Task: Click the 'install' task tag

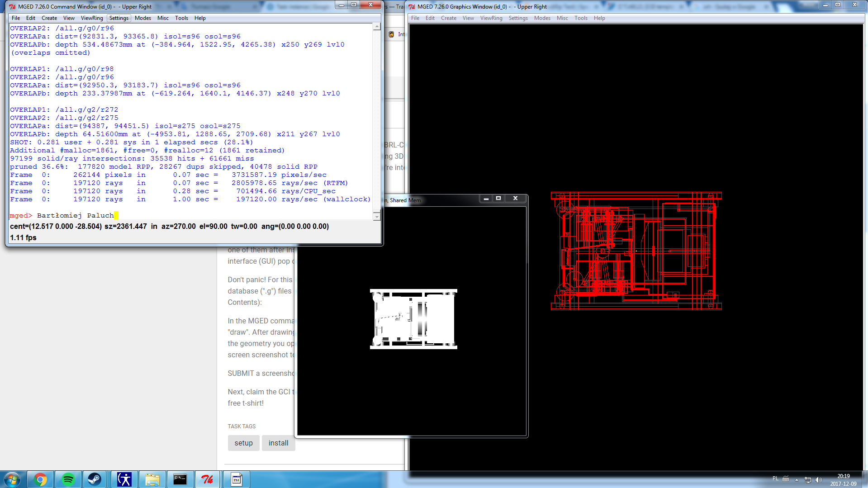Action: click(x=278, y=443)
